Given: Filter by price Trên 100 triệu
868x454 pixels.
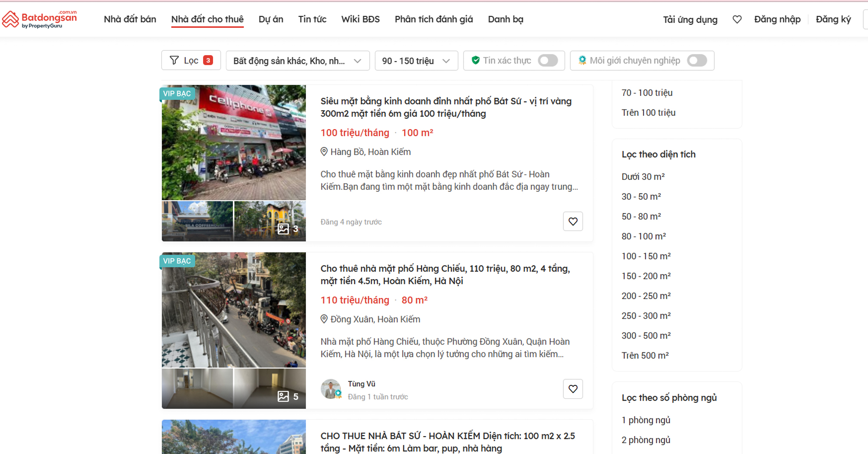Looking at the screenshot, I should tap(648, 113).
